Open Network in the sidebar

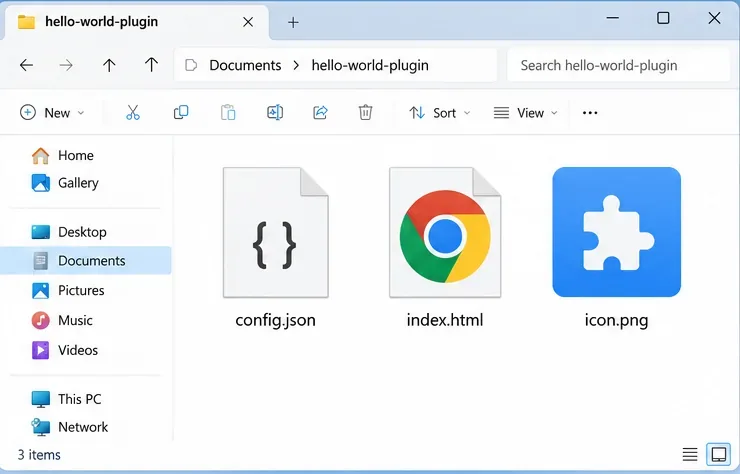[x=70, y=427]
